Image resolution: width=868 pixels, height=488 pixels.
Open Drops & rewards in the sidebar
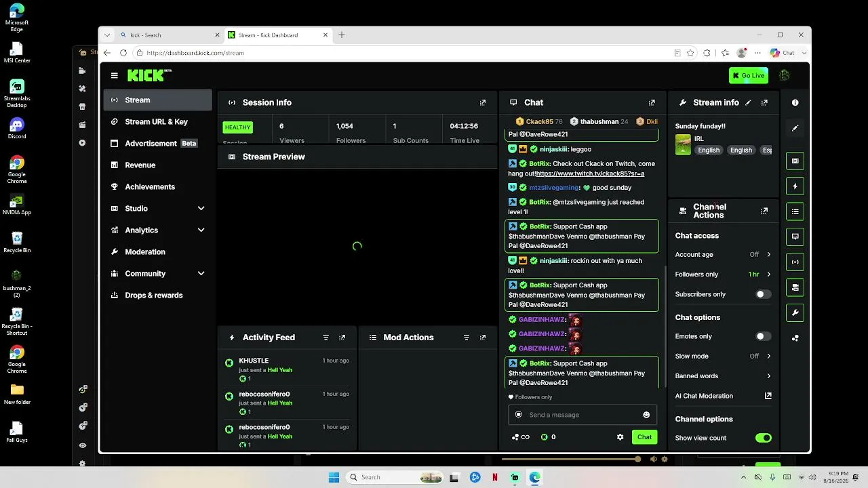coord(157,295)
